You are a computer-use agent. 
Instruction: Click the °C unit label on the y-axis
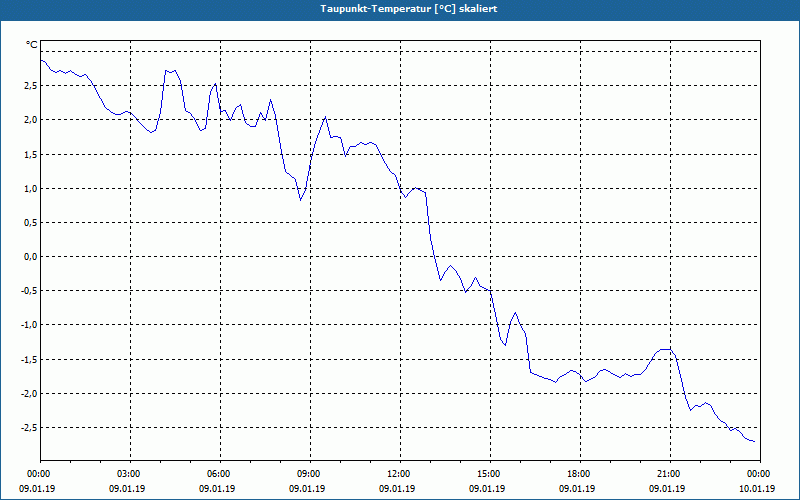tap(32, 45)
